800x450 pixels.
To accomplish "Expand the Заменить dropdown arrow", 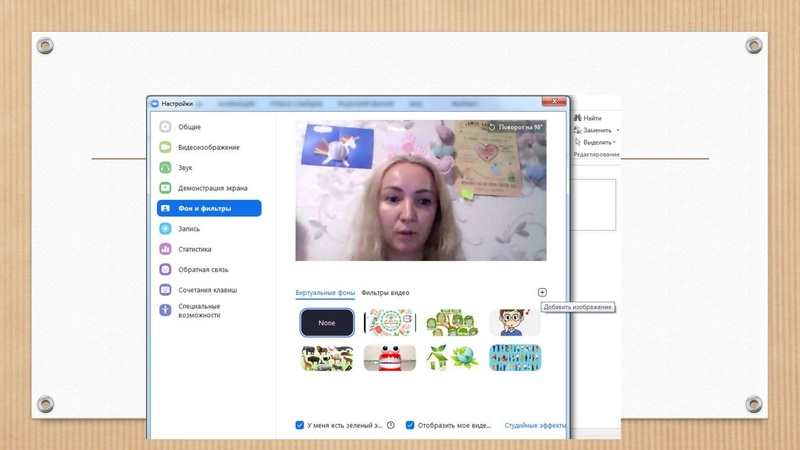I will click(x=618, y=130).
